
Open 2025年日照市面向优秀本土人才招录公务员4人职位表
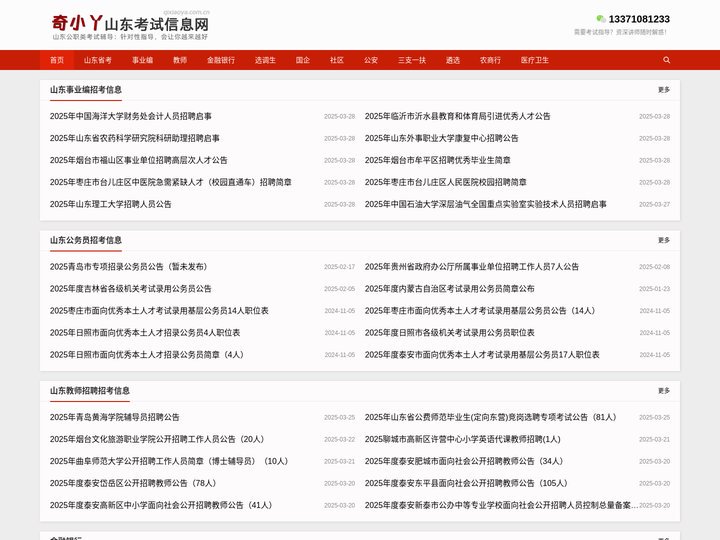(145, 333)
